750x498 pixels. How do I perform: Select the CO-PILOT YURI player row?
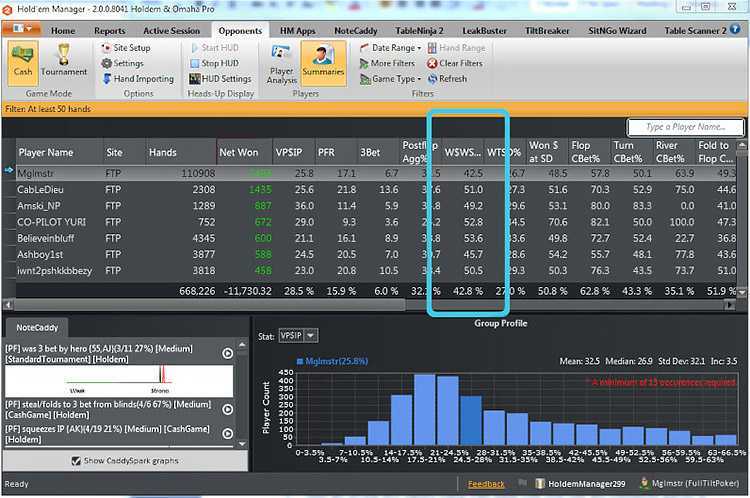[376, 222]
